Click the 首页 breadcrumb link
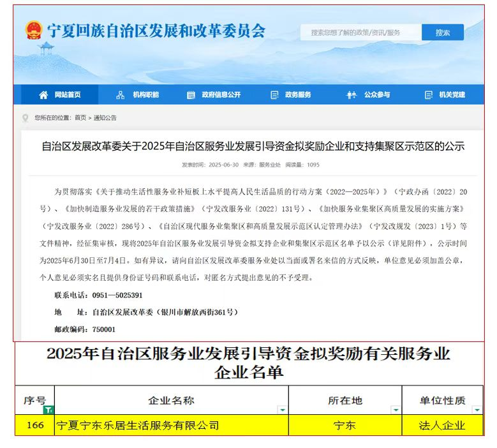 click(80, 117)
